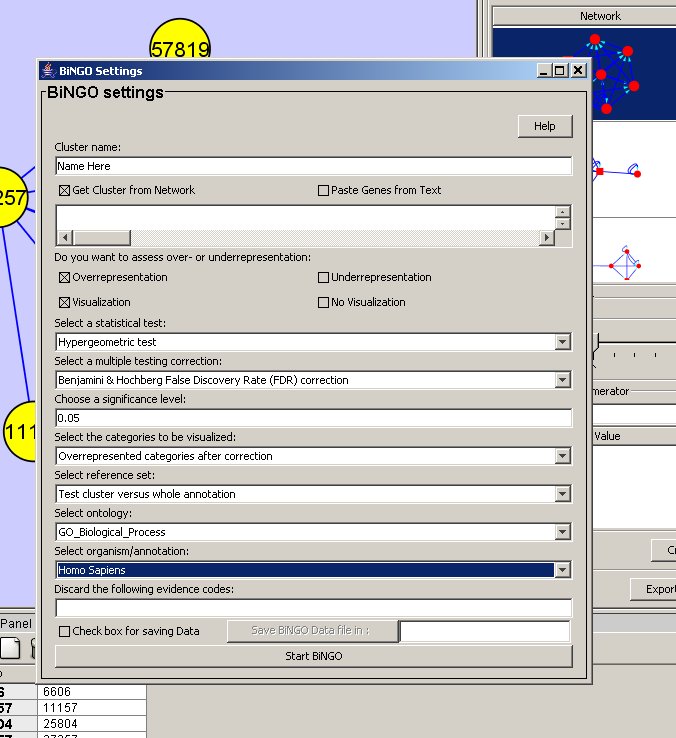Image resolution: width=676 pixels, height=738 pixels.
Task: Click the significance level field showing 0.05
Action: point(313,418)
